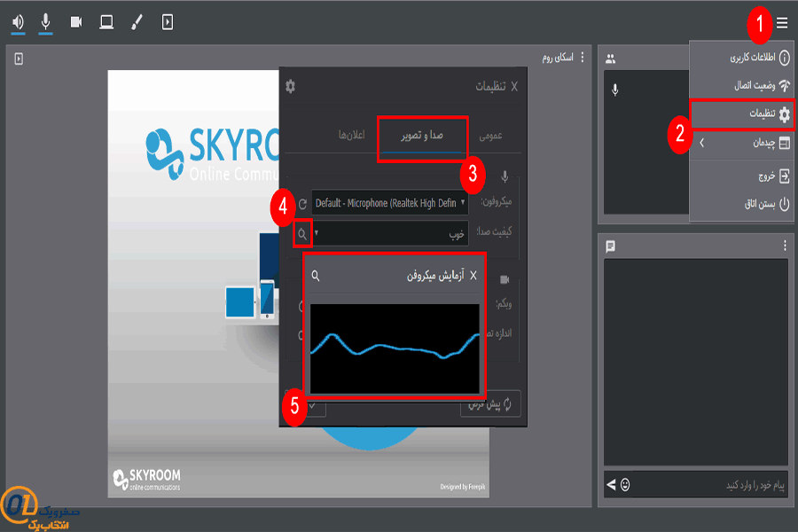The height and width of the screenshot is (532, 798).
Task: Send the chat message with the arrow
Action: (x=611, y=485)
